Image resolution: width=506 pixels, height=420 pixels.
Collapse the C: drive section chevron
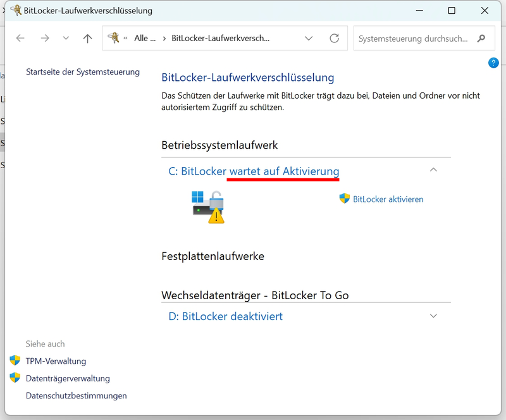click(433, 170)
